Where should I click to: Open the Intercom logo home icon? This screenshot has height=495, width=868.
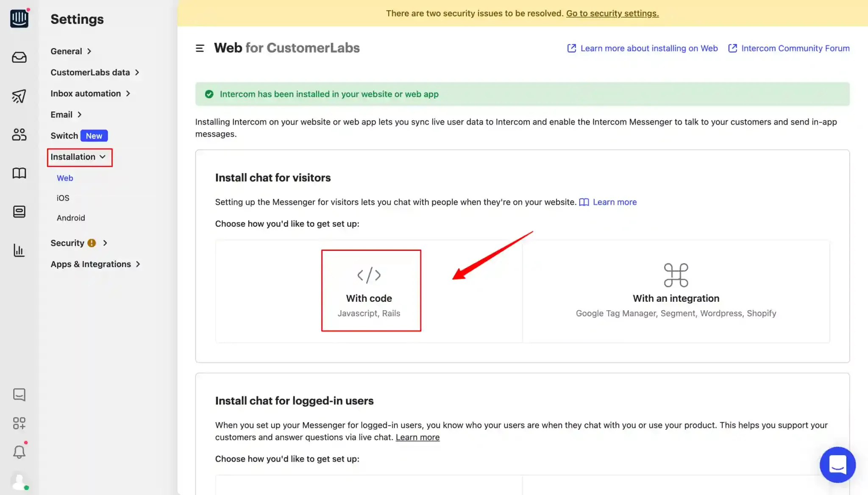click(x=19, y=18)
